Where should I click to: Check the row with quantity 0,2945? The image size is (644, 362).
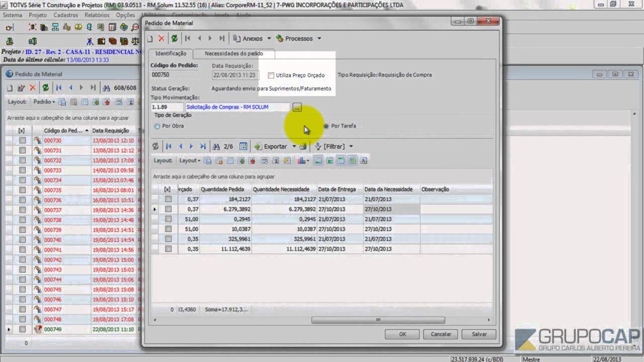tap(168, 219)
